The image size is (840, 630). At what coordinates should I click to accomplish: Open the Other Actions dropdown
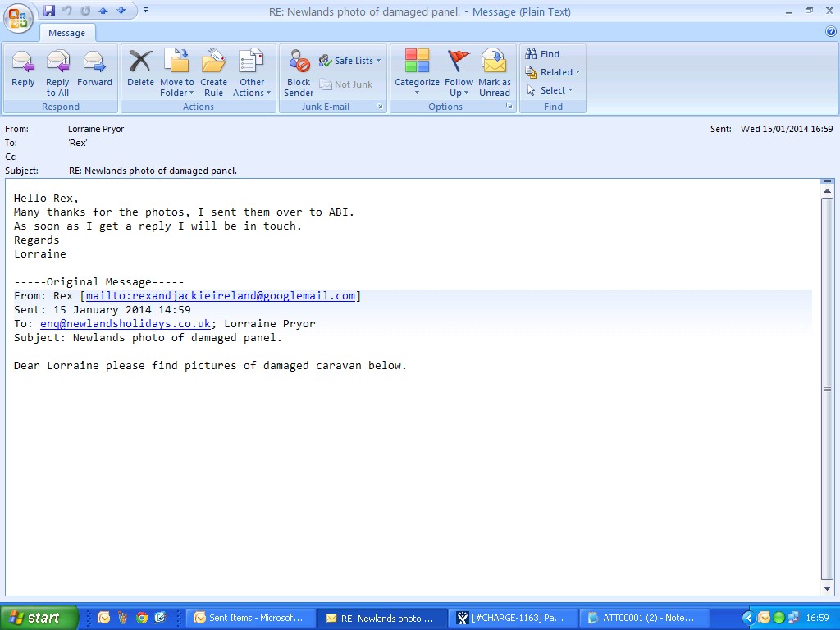pyautogui.click(x=252, y=88)
